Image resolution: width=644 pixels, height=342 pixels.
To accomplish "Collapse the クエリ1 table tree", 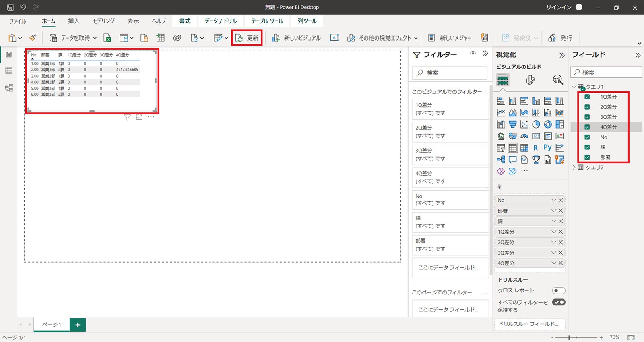I will click(x=574, y=87).
